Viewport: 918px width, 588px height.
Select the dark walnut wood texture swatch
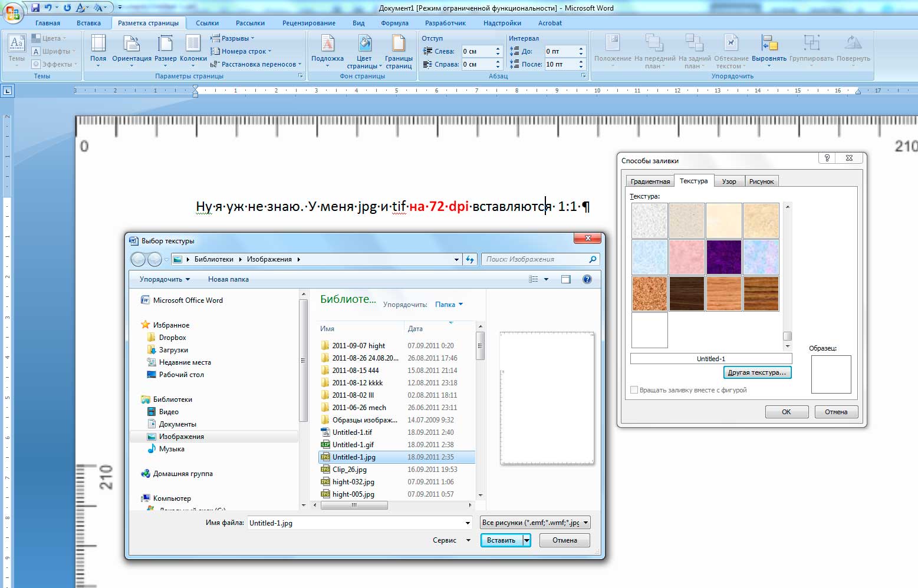point(686,293)
